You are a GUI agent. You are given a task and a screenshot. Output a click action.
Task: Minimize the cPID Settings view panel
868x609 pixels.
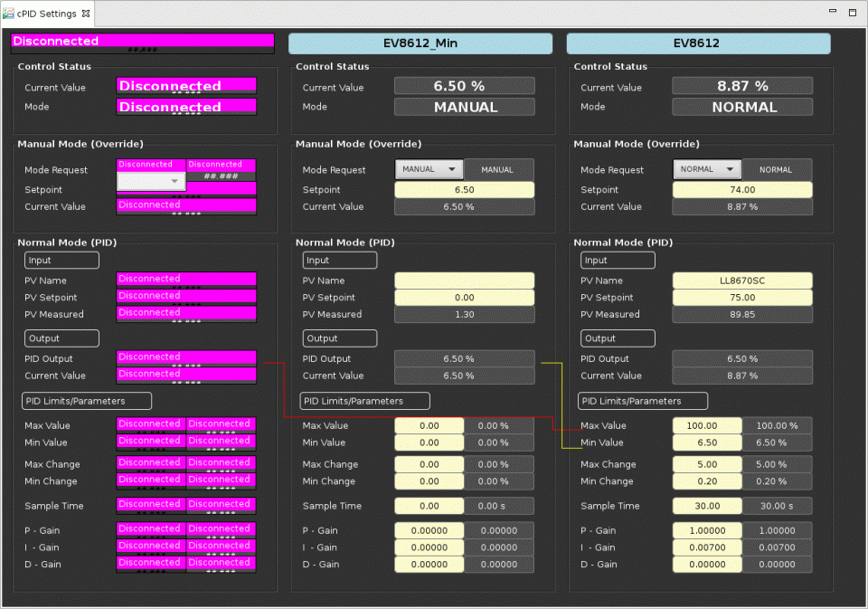pos(833,13)
